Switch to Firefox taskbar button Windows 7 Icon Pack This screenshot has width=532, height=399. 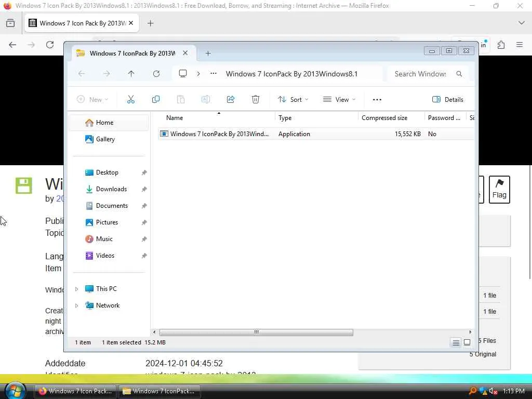click(75, 391)
